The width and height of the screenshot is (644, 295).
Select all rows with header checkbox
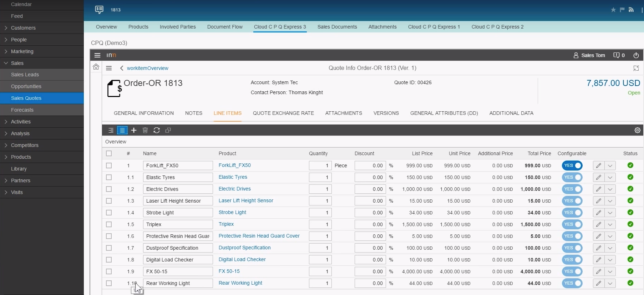pos(109,153)
